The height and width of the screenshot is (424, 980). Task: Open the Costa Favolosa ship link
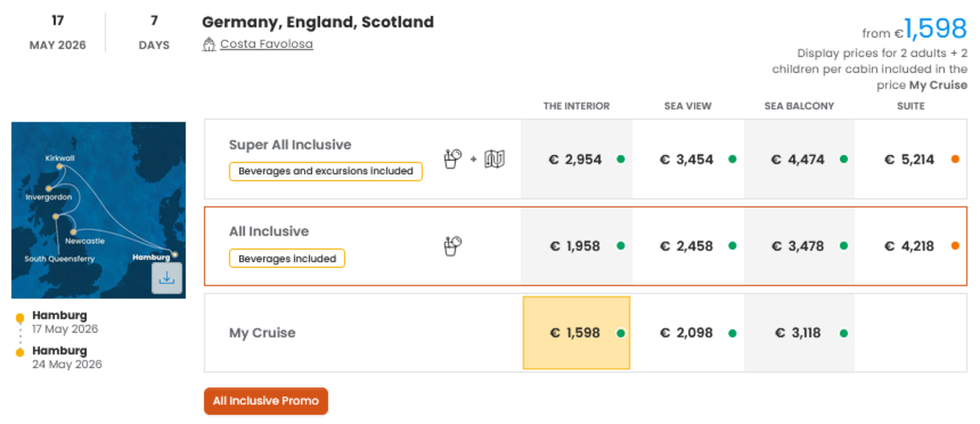click(x=266, y=44)
